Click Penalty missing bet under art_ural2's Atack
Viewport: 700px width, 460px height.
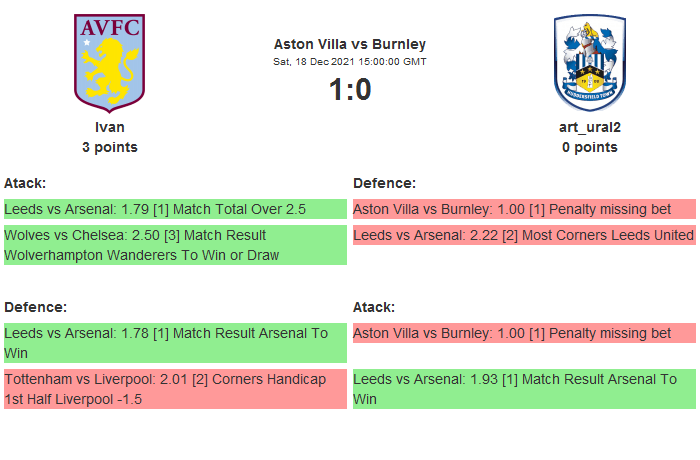coord(524,333)
